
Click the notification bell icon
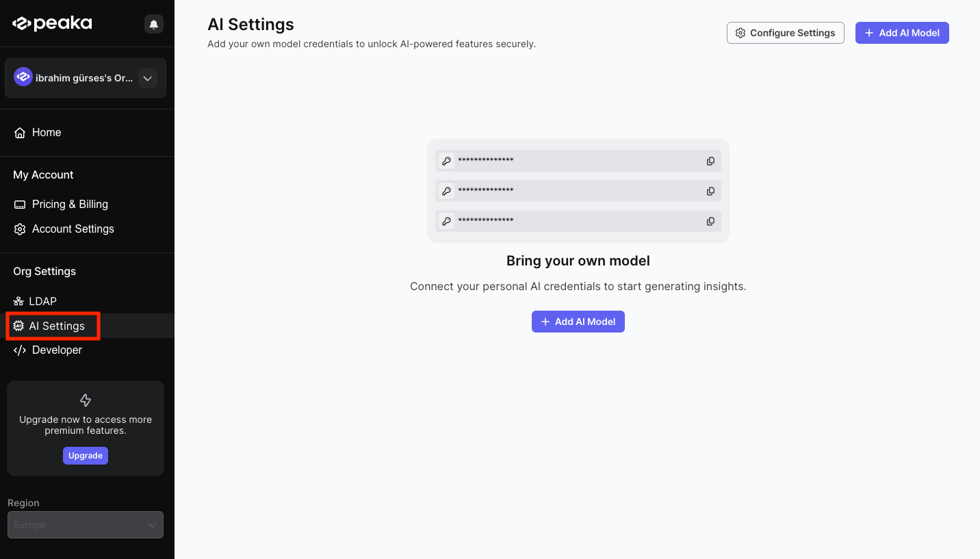tap(154, 24)
